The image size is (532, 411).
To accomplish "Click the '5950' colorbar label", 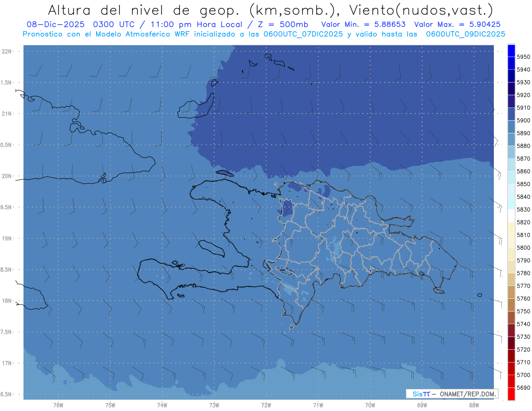I will point(524,57).
